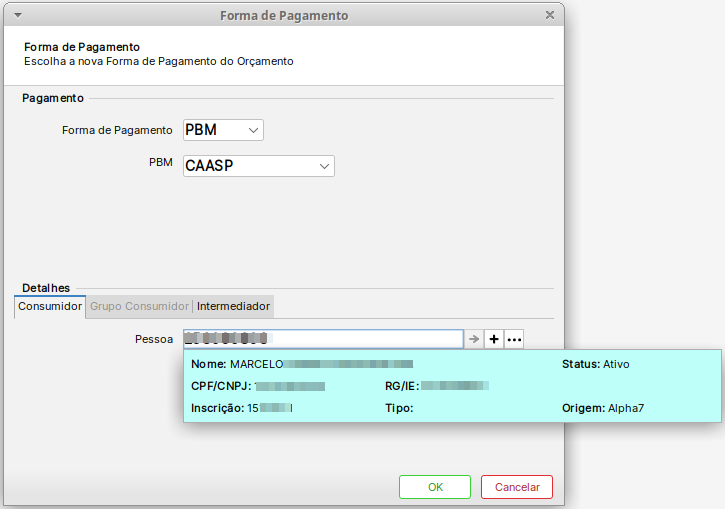This screenshot has width=725, height=509.
Task: Close the Forma de Pagamento dialog
Action: pyautogui.click(x=549, y=16)
